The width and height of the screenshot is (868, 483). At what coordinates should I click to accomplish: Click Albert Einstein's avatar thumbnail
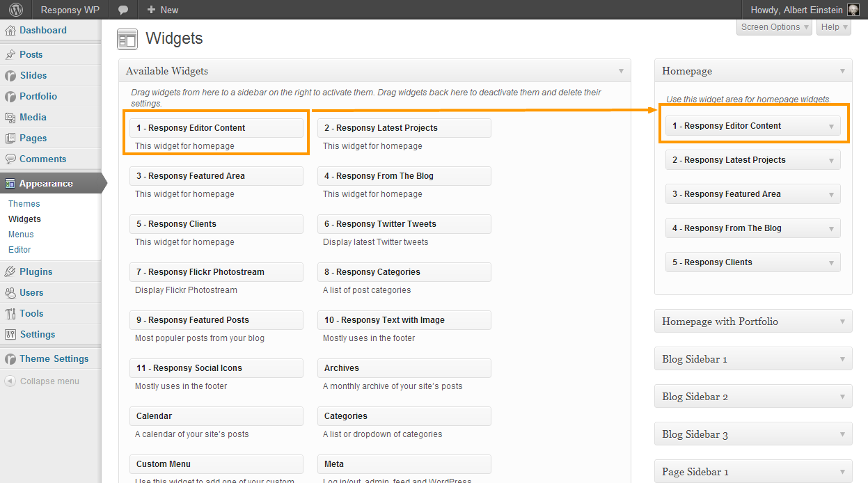[853, 10]
